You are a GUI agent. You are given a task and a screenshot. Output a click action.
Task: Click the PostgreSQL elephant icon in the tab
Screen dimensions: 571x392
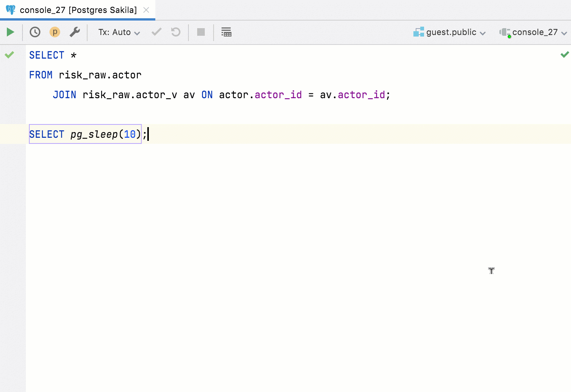[x=11, y=10]
